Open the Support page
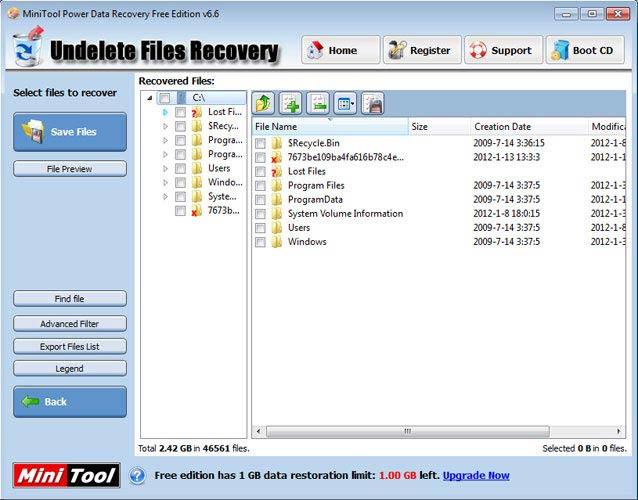The image size is (638, 500). [503, 50]
